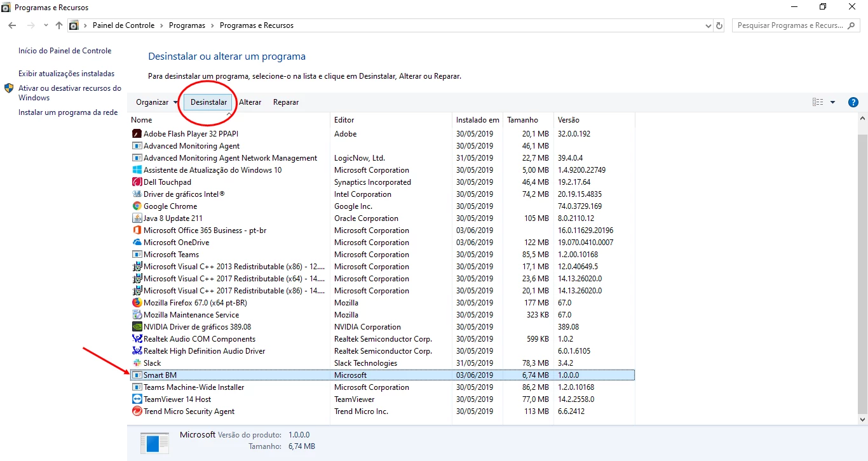Viewport: 868px width, 461px height.
Task: Select the Teams Machine-Wide Installer row
Action: (x=382, y=387)
